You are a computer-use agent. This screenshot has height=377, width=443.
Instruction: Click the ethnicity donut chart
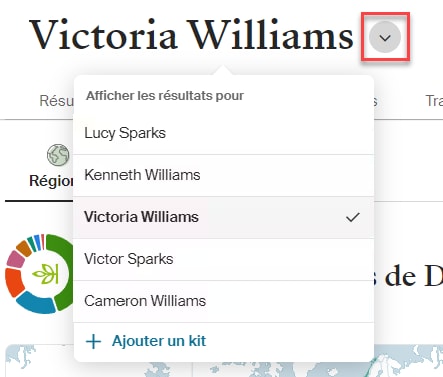coord(39,274)
